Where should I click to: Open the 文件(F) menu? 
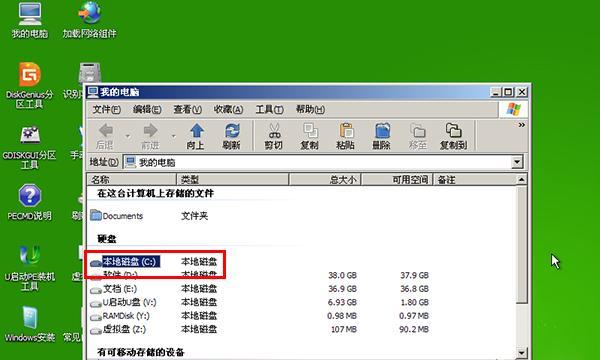[106, 110]
